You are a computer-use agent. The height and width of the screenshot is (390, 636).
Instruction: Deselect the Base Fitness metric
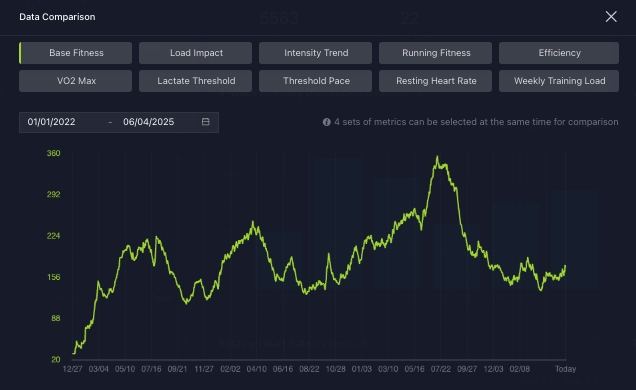75,53
